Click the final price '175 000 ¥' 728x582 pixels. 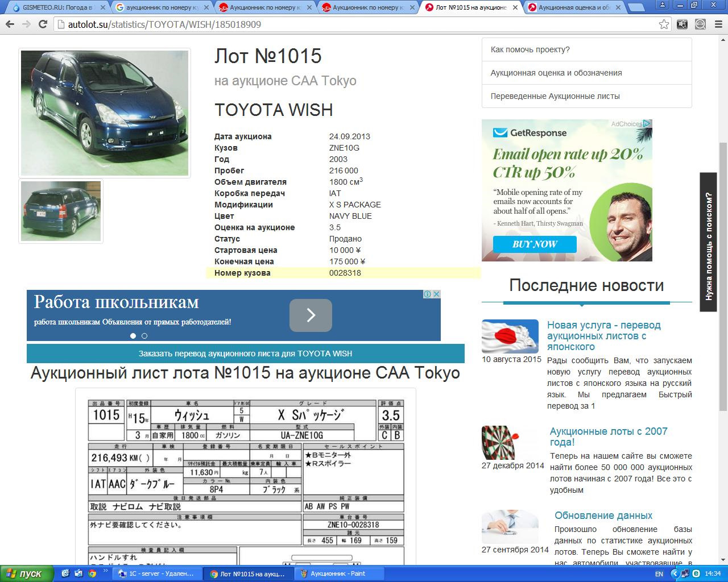pyautogui.click(x=347, y=261)
